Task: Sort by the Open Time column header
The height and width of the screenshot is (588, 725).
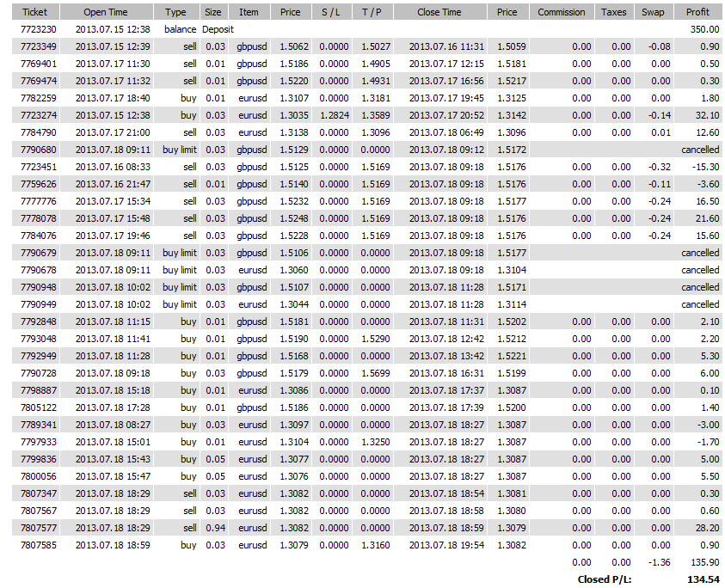Action: [x=107, y=12]
